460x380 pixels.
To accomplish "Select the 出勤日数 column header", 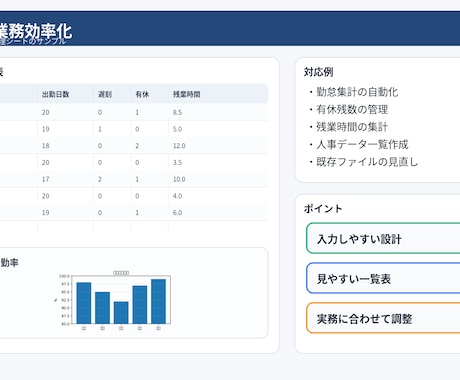I will point(56,94).
